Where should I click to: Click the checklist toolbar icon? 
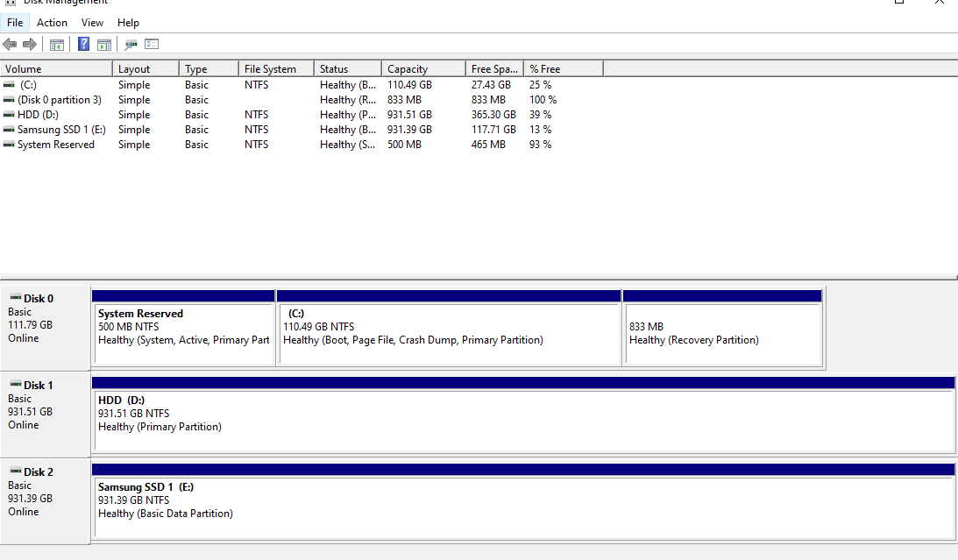151,44
